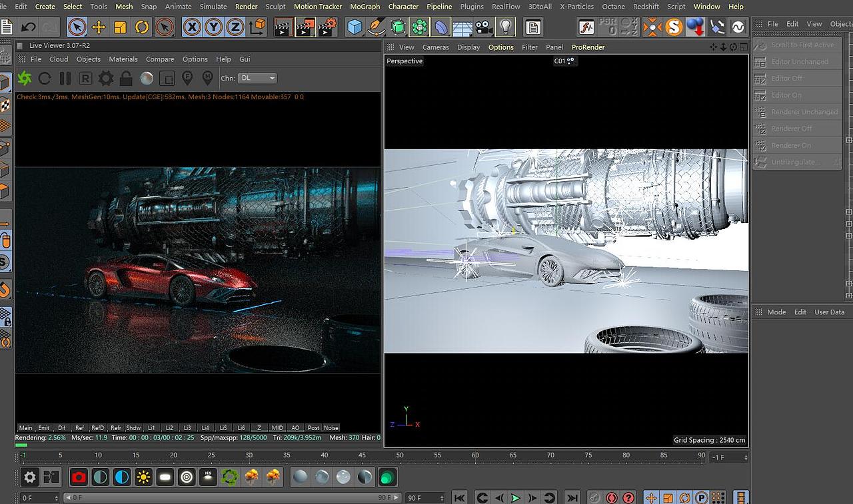Expand the Cube primitive object menu
Image resolution: width=853 pixels, height=504 pixels.
[x=355, y=27]
